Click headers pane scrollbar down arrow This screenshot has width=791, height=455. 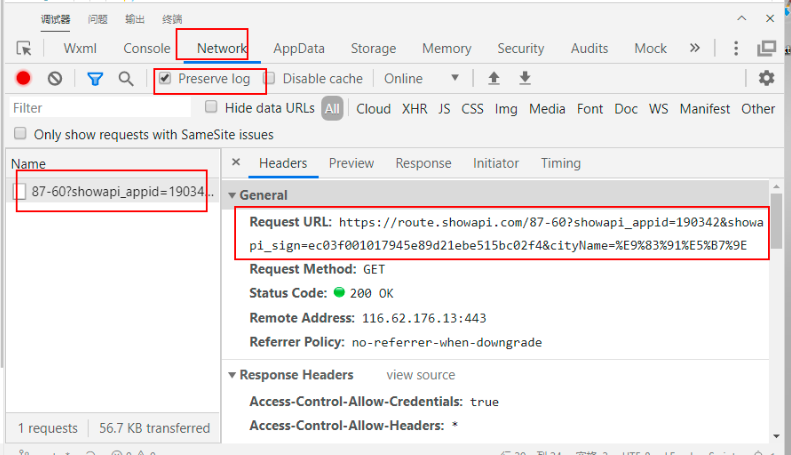pyautogui.click(x=776, y=436)
